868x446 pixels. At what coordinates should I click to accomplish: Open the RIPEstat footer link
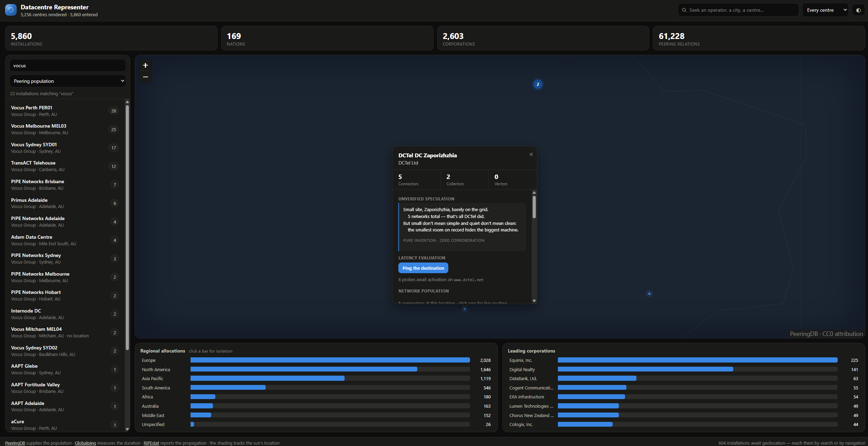point(151,443)
